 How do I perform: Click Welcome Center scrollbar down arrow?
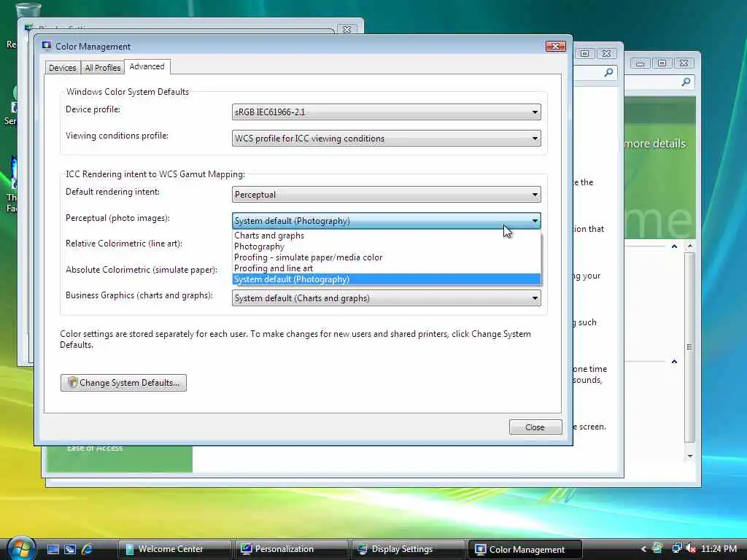(x=690, y=456)
